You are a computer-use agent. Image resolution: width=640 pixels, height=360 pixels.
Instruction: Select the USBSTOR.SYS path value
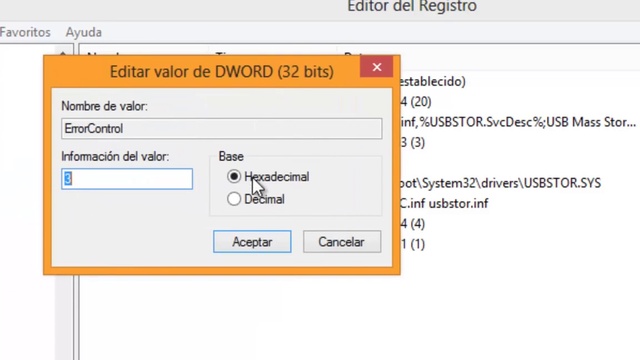pyautogui.click(x=500, y=183)
